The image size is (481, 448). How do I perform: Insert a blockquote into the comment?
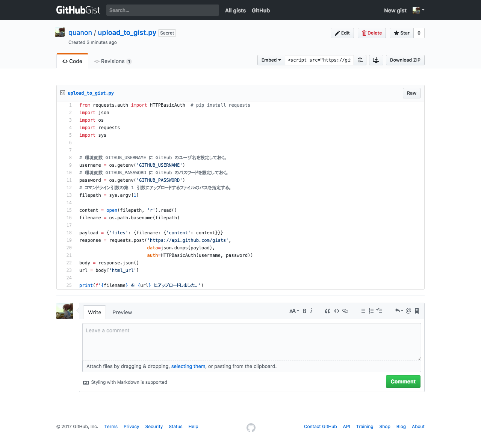click(327, 311)
